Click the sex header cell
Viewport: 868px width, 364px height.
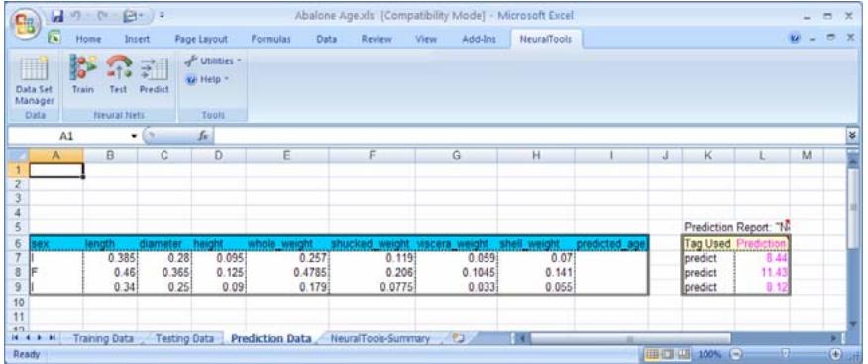pyautogui.click(x=55, y=243)
